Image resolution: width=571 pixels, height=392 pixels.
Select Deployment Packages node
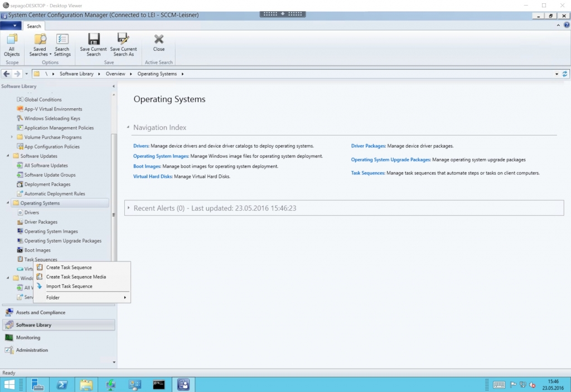[47, 185]
